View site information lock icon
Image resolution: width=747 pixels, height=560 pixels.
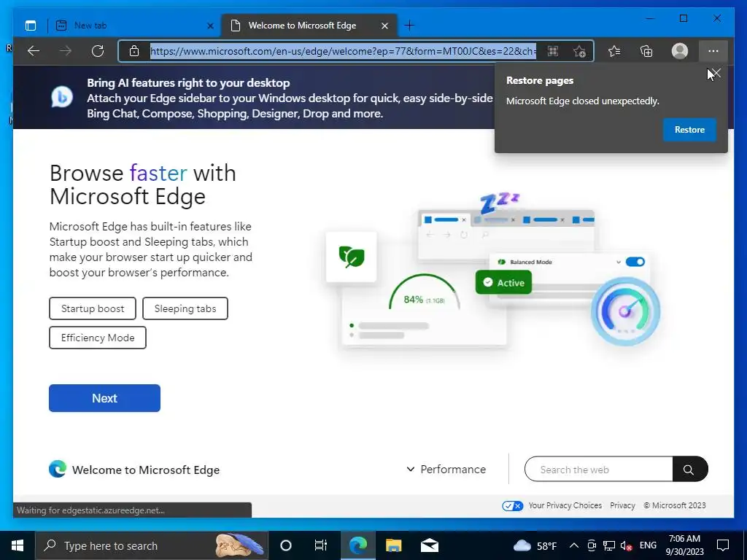tap(134, 51)
